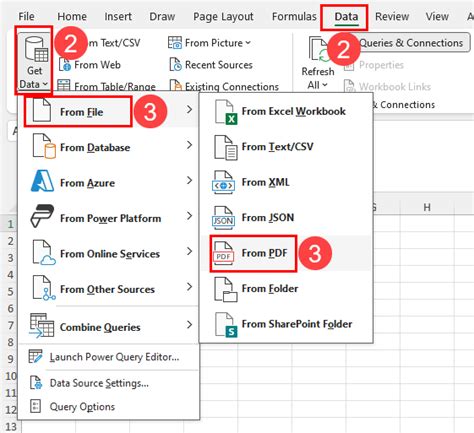The width and height of the screenshot is (474, 433).
Task: Click the From XML icon
Action: (x=223, y=182)
